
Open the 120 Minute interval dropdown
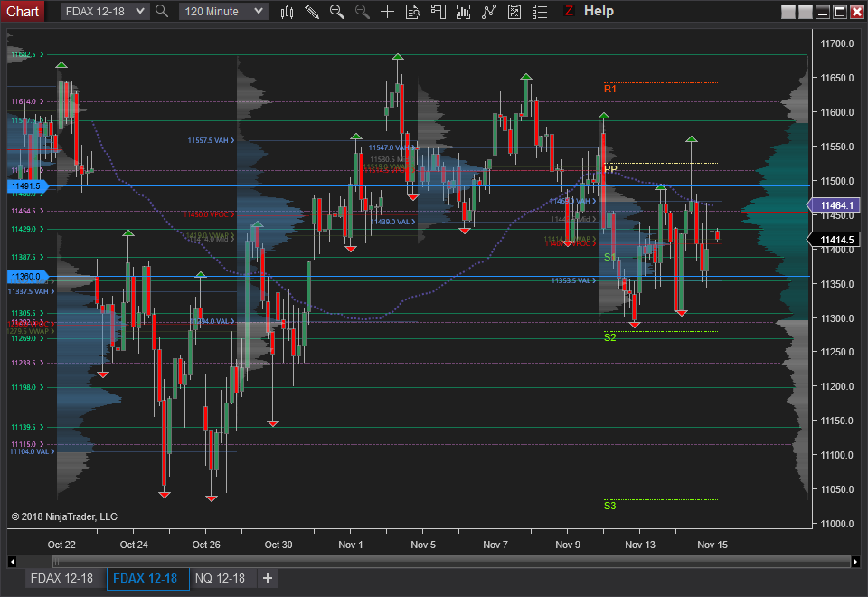pos(223,11)
